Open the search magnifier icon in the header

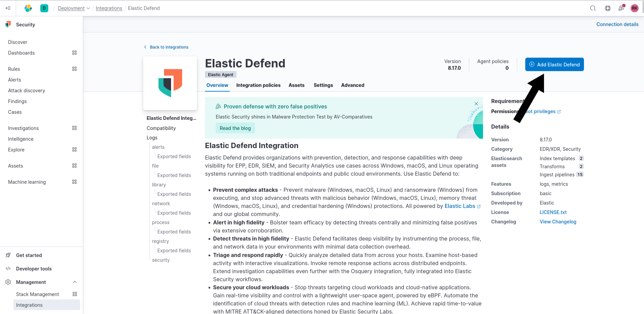point(593,8)
